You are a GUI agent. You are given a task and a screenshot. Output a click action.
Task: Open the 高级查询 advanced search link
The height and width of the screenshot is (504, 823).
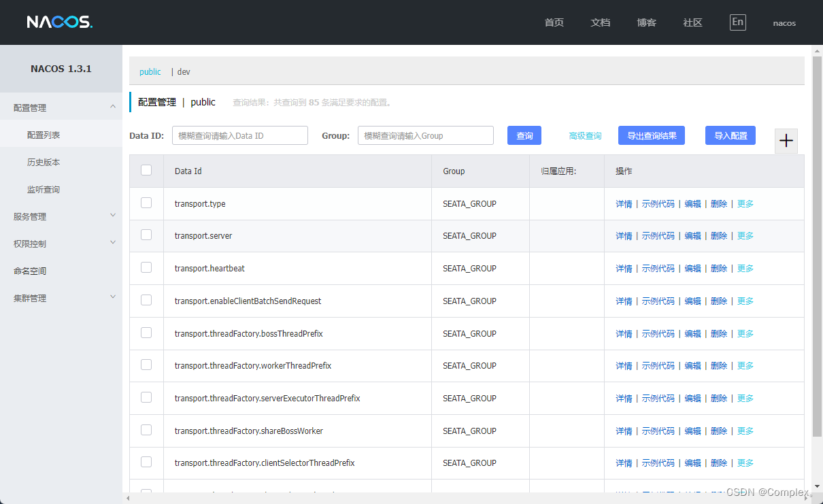click(584, 135)
